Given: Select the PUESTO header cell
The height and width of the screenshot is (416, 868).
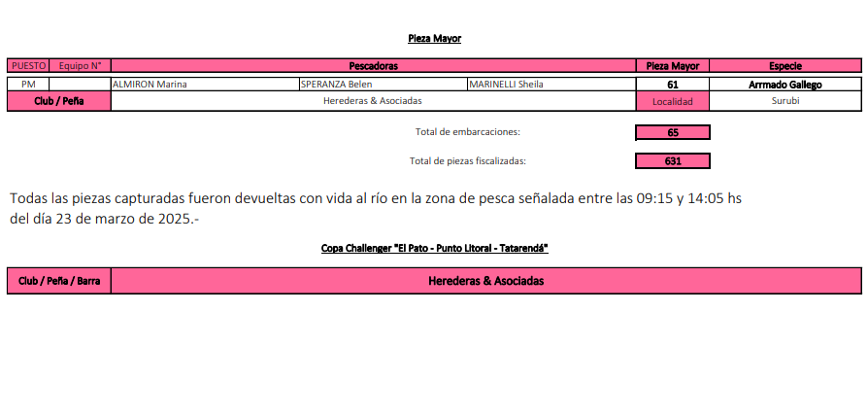Looking at the screenshot, I should pyautogui.click(x=28, y=66).
